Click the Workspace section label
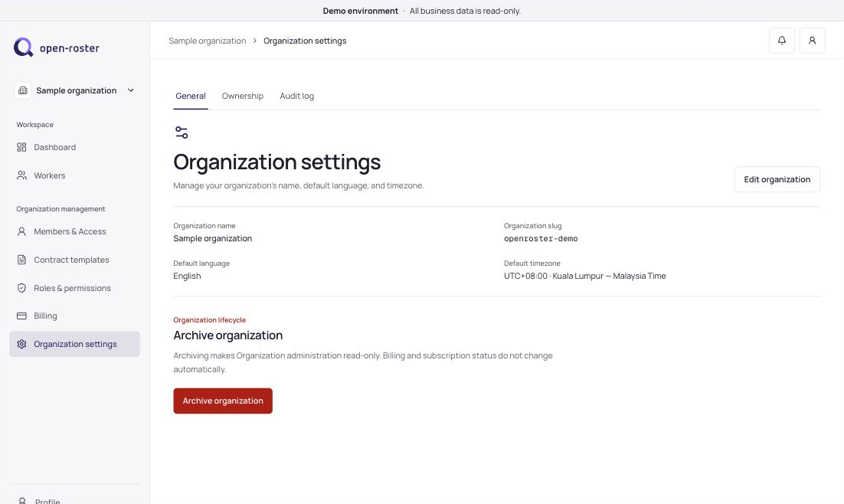 click(x=35, y=124)
